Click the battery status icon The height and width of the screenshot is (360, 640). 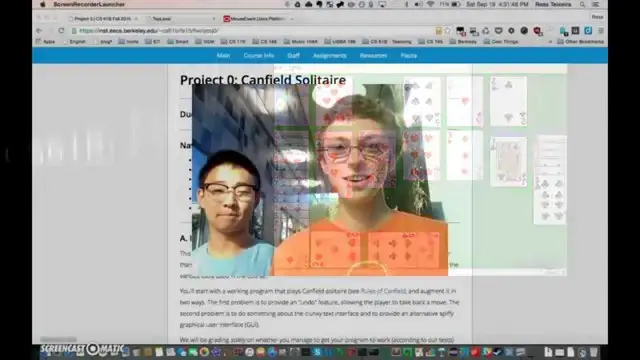tap(456, 4)
